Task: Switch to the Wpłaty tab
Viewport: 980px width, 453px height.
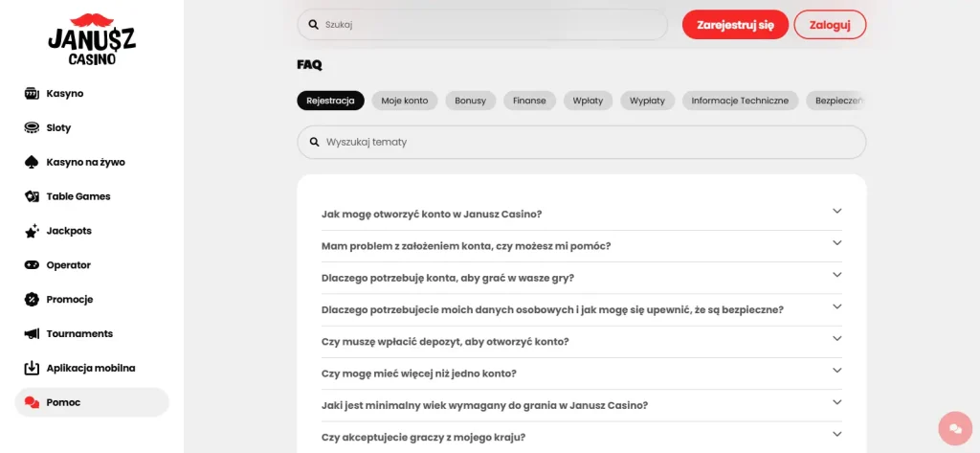Action: pyautogui.click(x=588, y=101)
